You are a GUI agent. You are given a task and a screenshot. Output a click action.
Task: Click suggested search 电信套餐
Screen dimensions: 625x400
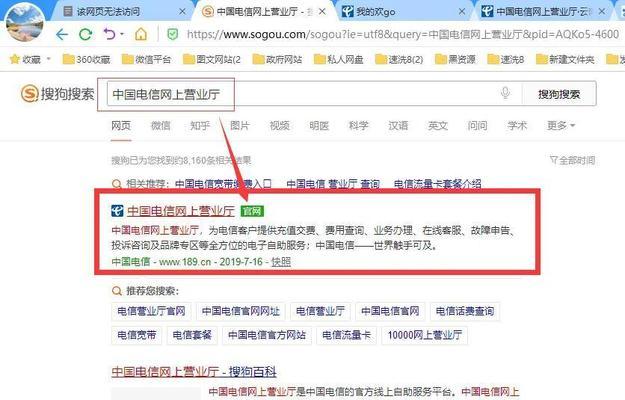point(192,335)
